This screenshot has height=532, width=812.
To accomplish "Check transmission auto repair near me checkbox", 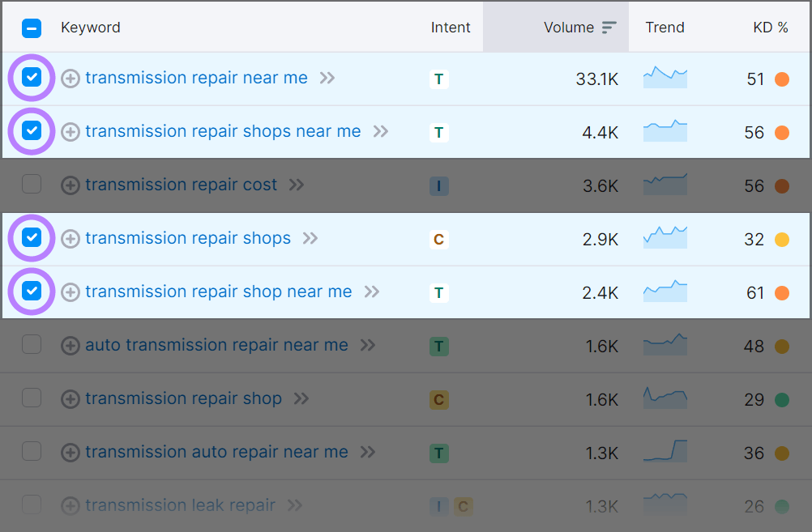I will click(x=32, y=451).
